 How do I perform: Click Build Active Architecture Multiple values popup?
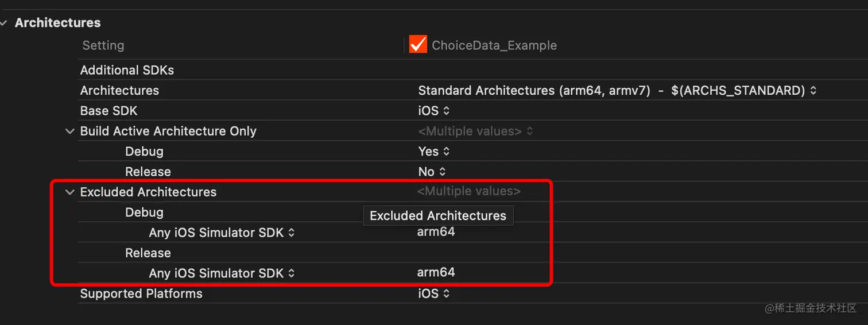(475, 131)
